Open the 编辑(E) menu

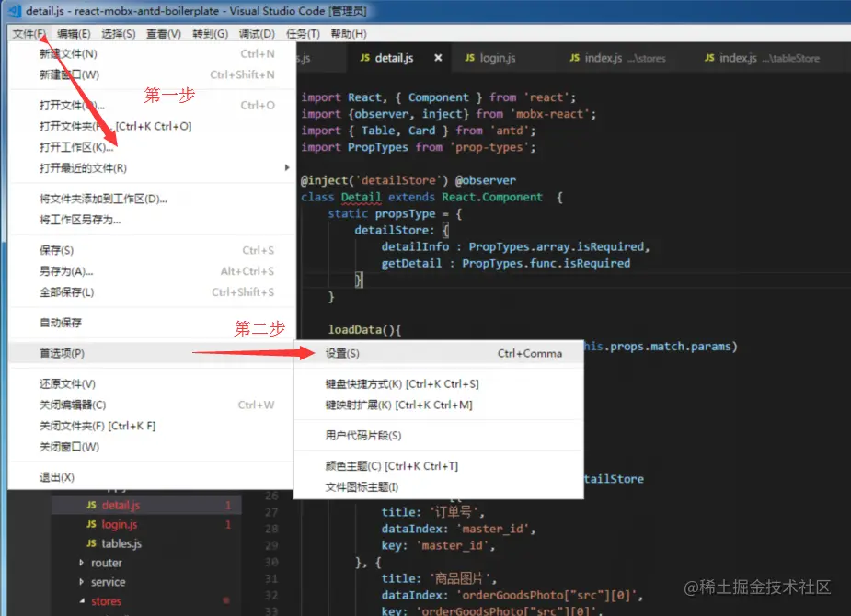pyautogui.click(x=74, y=34)
